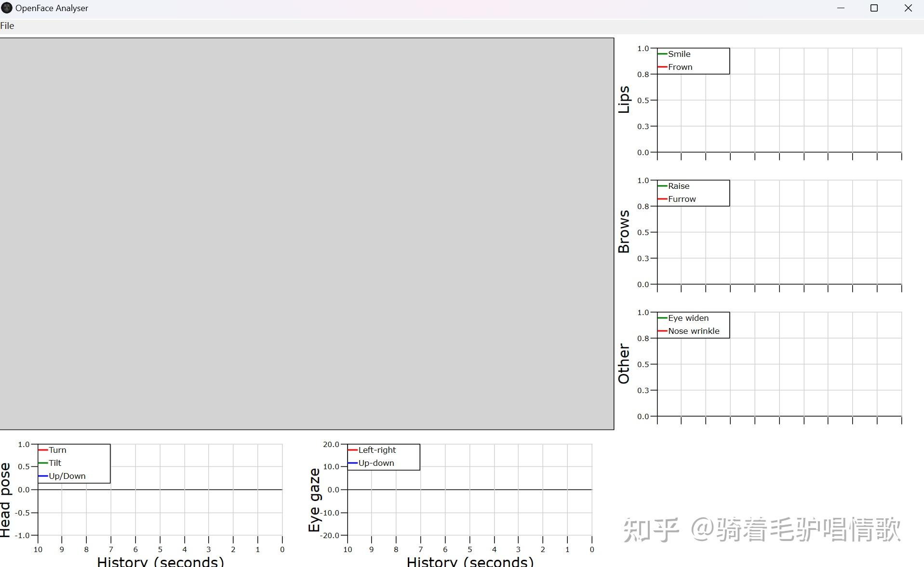Screen dimensions: 924x567
Task: Click the green Eye widen marker
Action: click(663, 318)
